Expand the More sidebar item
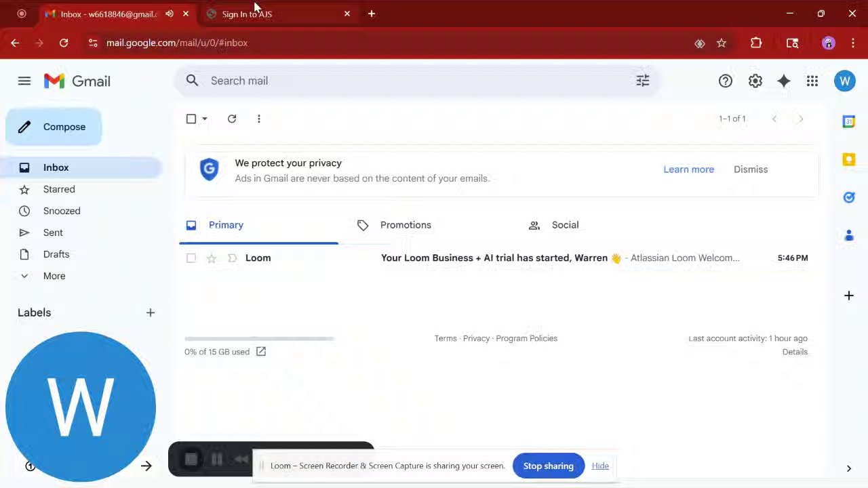 click(x=54, y=276)
